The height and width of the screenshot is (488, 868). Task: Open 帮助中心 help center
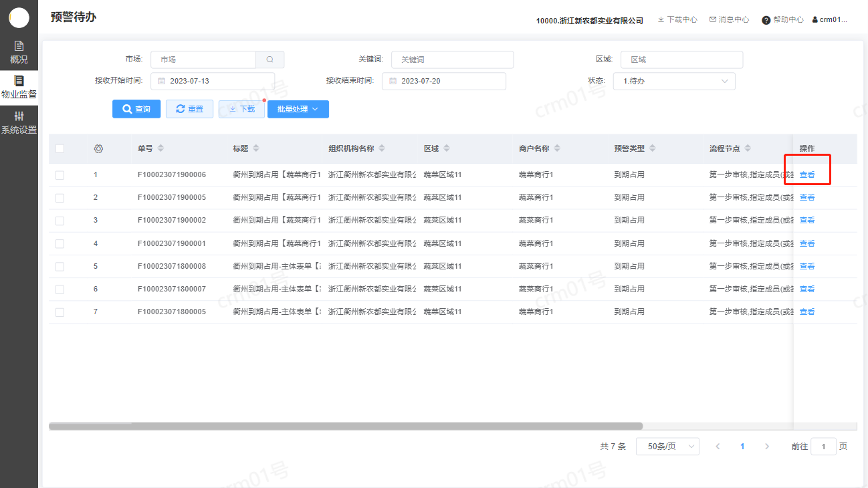pos(782,19)
